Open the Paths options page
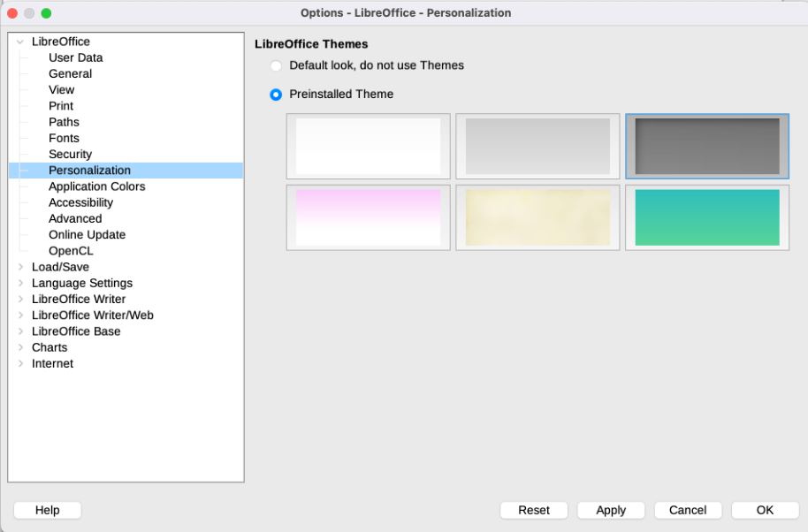The height and width of the screenshot is (532, 808). [64, 122]
